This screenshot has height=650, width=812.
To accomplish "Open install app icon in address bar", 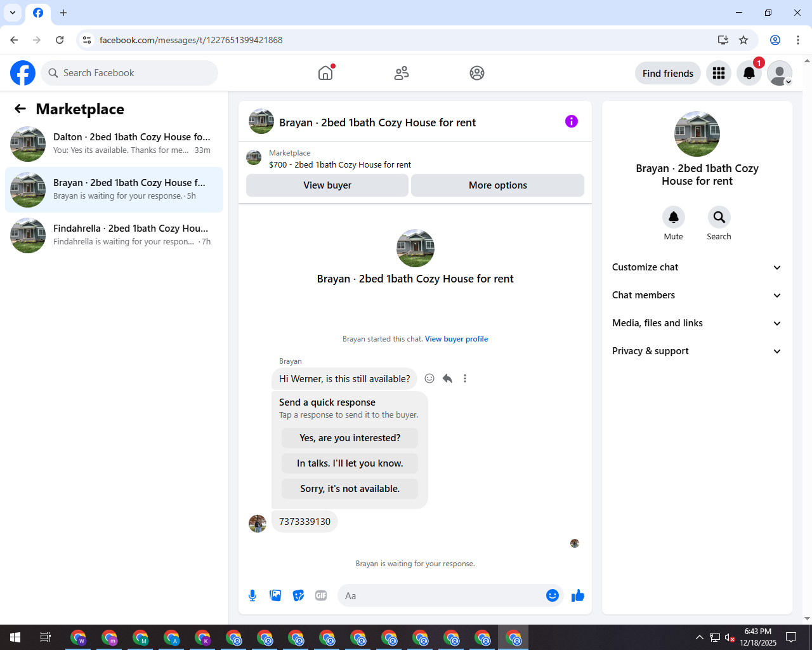I will pos(723,40).
